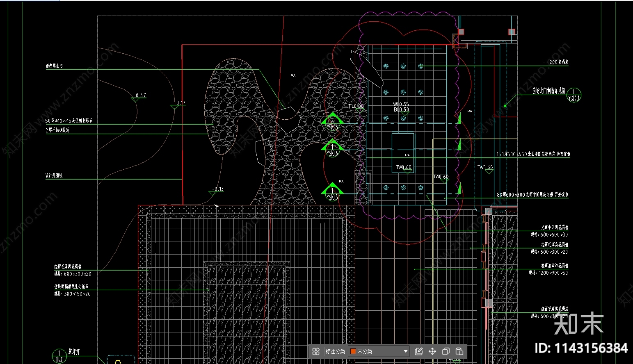Expand the 未分类 dropdown arrow
The height and width of the screenshot is (364, 633).
click(405, 351)
